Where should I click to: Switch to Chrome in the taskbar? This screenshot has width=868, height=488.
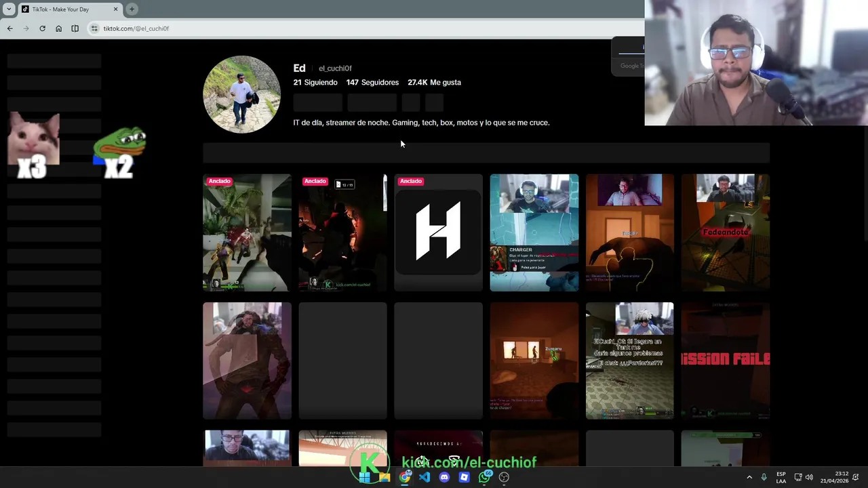tap(405, 477)
